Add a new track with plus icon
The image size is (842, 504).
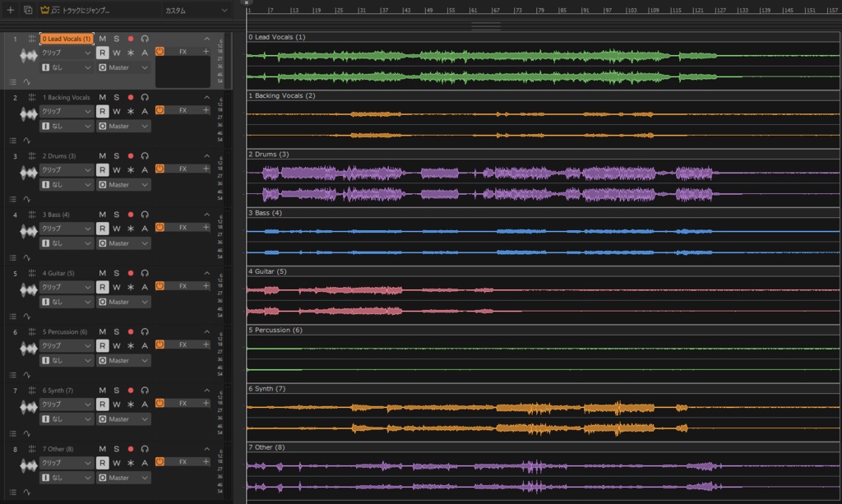[10, 10]
